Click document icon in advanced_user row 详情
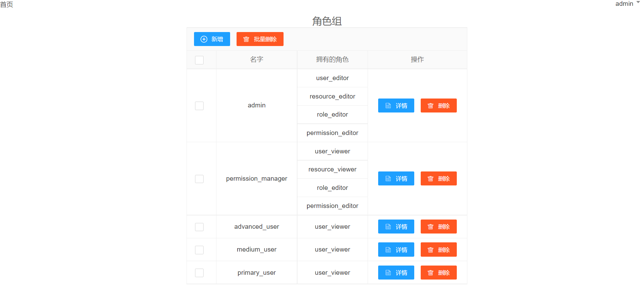 [388, 227]
